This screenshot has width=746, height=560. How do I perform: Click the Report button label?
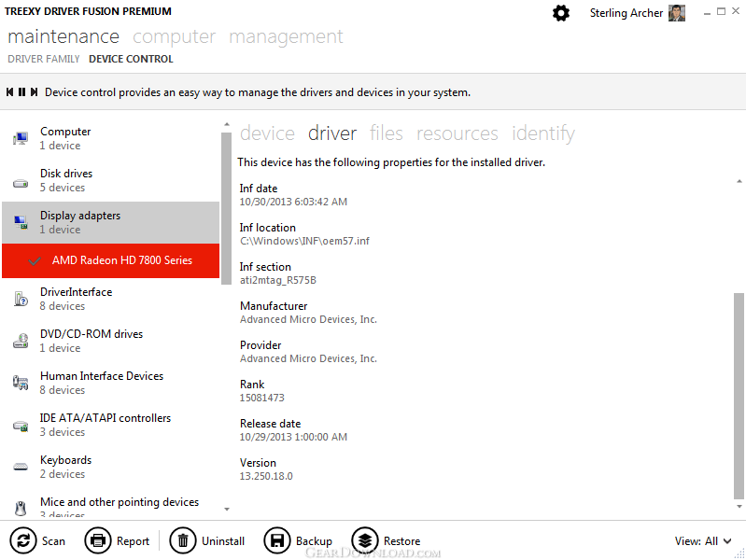(x=133, y=541)
